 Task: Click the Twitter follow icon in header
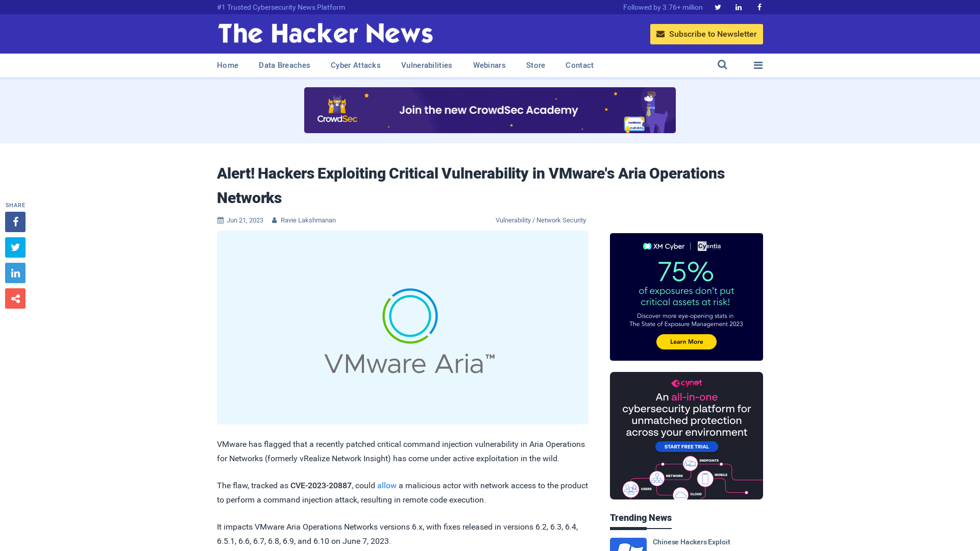(717, 7)
